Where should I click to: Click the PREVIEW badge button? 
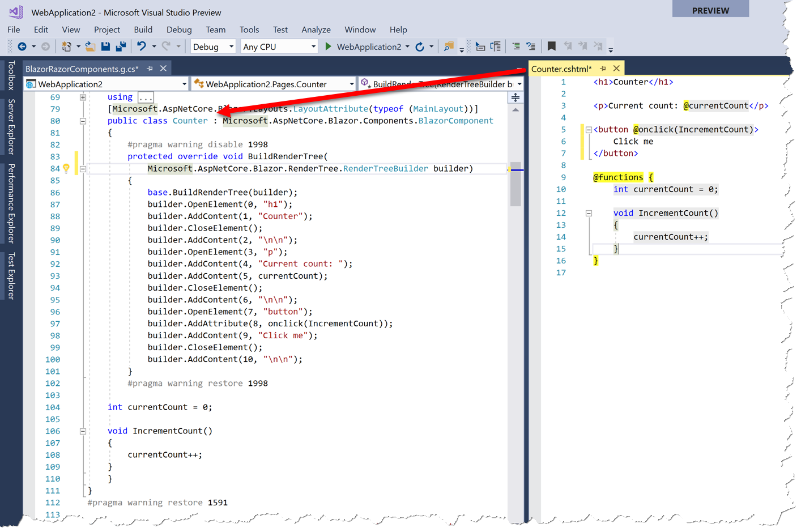pos(710,10)
